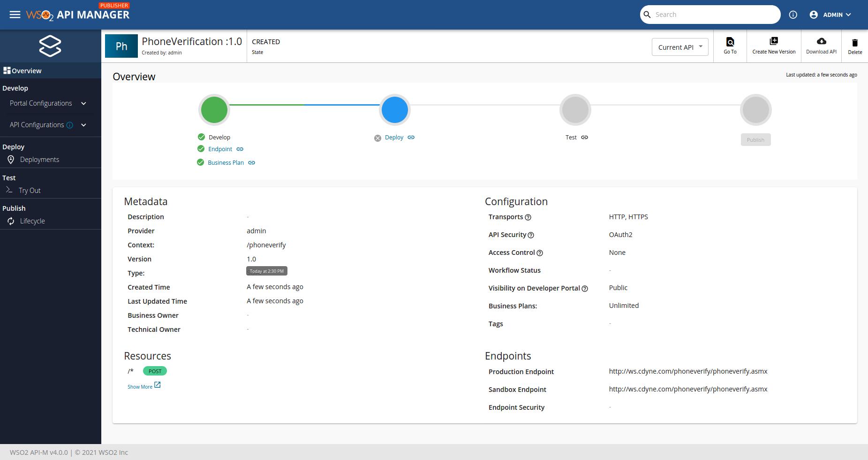Viewport: 868px width, 460px height.
Task: Click the completed Business Plan check indicator
Action: tap(200, 162)
